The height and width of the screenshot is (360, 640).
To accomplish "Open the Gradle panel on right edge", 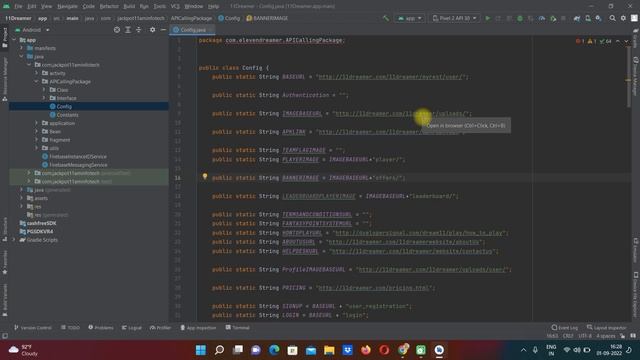I will [x=636, y=38].
